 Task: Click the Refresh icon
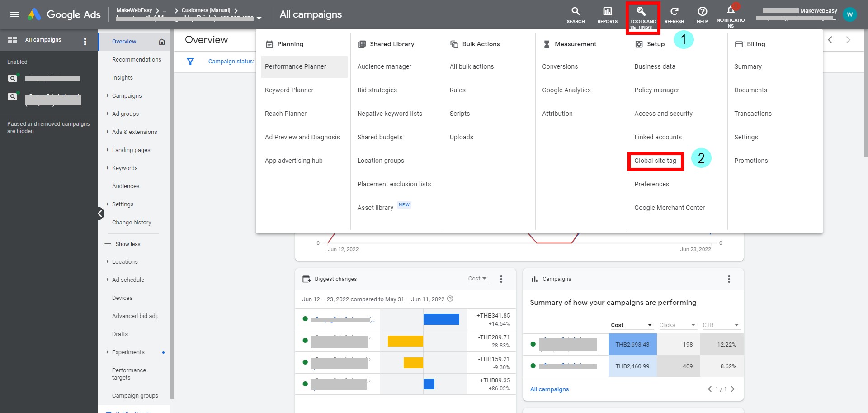tap(674, 14)
